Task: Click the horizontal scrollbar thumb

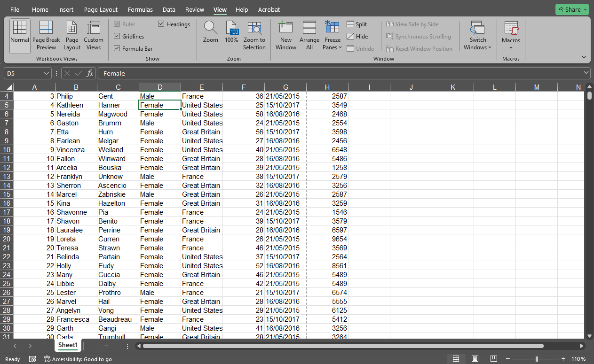Action: [x=343, y=346]
